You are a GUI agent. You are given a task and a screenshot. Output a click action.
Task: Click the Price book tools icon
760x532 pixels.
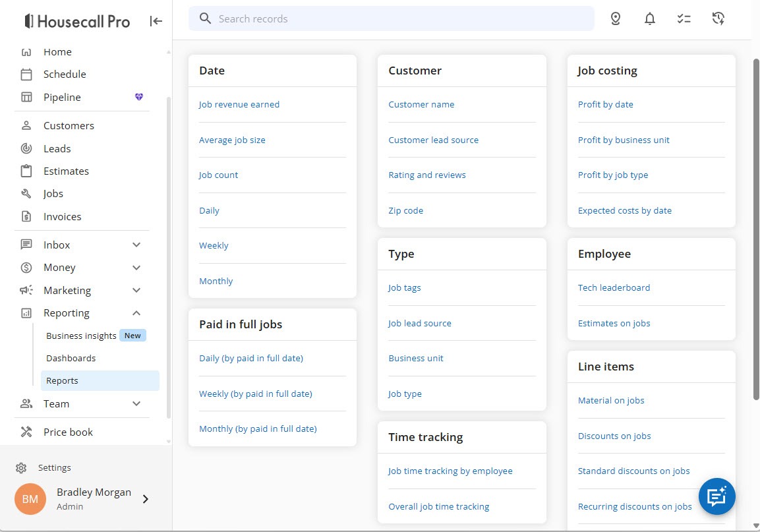pos(26,432)
